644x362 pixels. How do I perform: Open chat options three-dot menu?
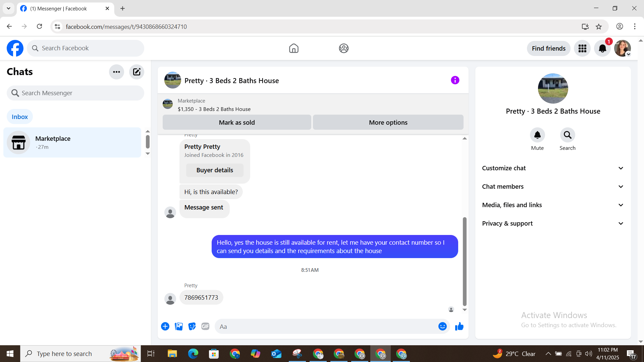116,72
